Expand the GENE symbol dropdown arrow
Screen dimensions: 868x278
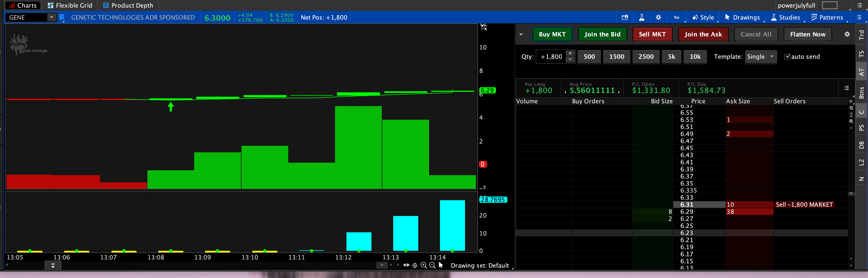52,17
